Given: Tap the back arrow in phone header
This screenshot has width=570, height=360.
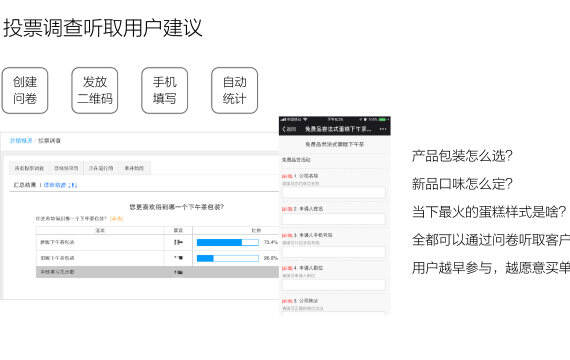Looking at the screenshot, I should [284, 129].
